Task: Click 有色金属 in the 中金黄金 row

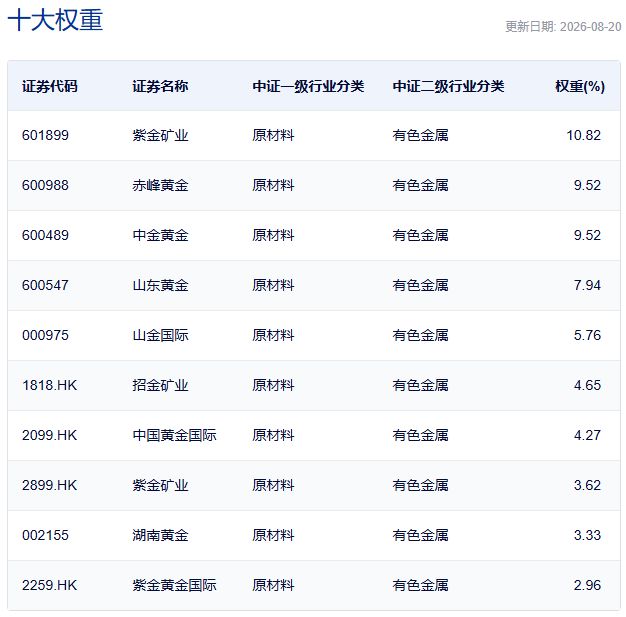Action: [x=420, y=235]
